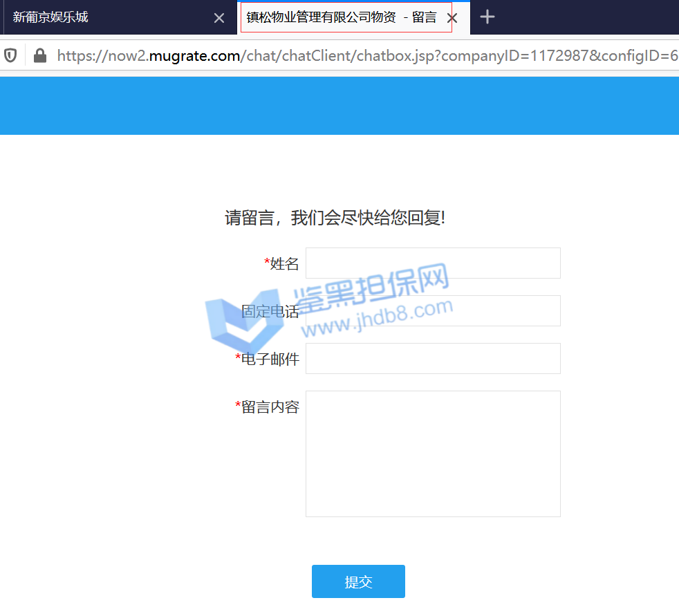
Task: Close the 新葡京娱乐城 tab
Action: [x=219, y=18]
